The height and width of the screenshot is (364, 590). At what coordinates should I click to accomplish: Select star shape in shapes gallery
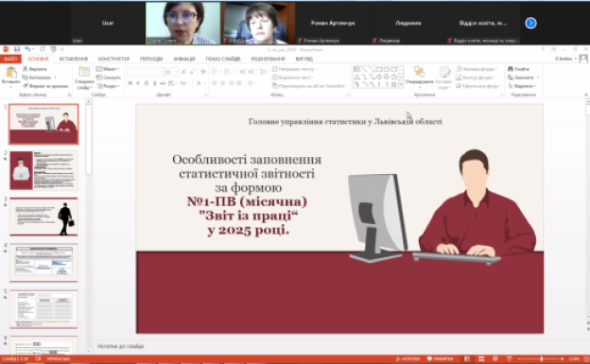[393, 85]
